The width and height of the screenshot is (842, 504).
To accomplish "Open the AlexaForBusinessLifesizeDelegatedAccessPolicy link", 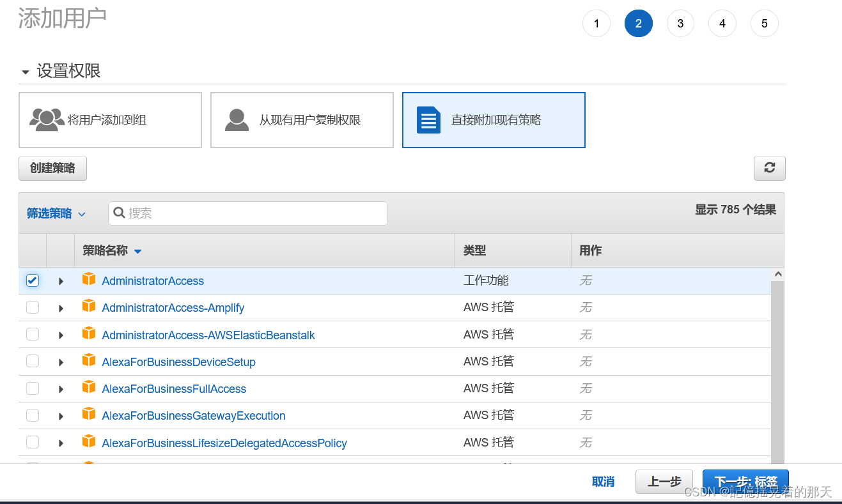I will pos(224,443).
